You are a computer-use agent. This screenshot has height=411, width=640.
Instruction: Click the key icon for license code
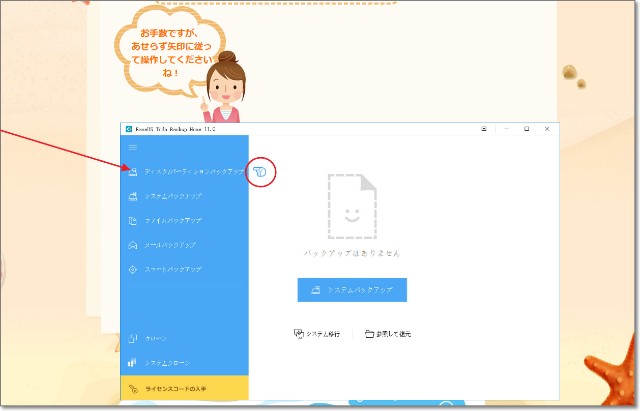[133, 388]
